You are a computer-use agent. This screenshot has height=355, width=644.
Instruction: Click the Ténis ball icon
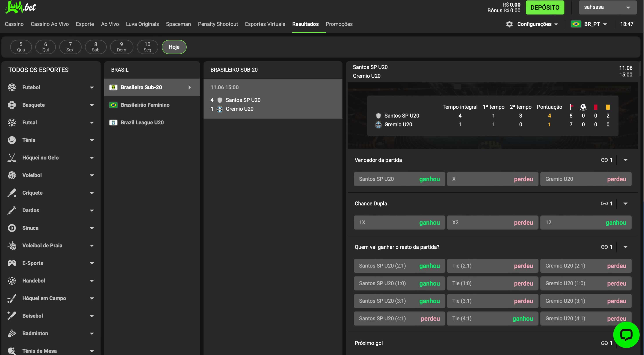click(x=12, y=140)
